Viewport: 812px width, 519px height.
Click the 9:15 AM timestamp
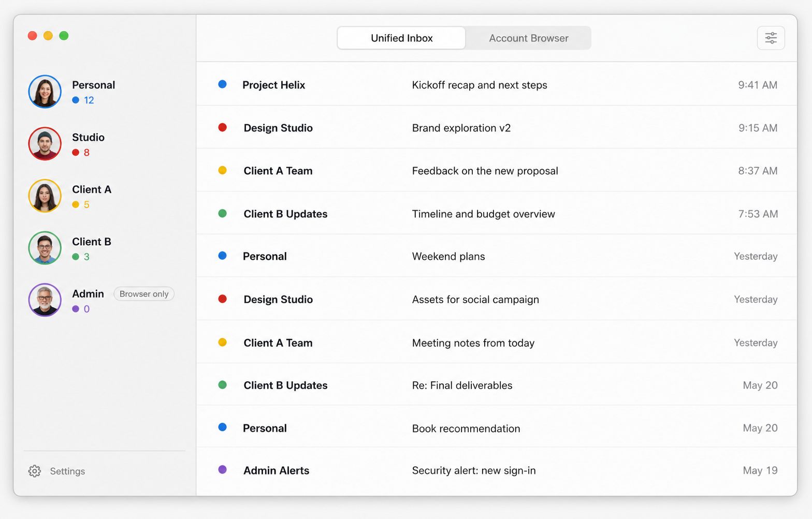click(758, 128)
